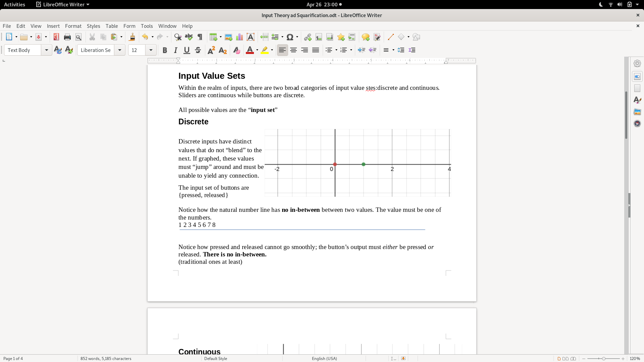Open Find & Replace
The width and height of the screenshot is (644, 362).
pyautogui.click(x=178, y=37)
